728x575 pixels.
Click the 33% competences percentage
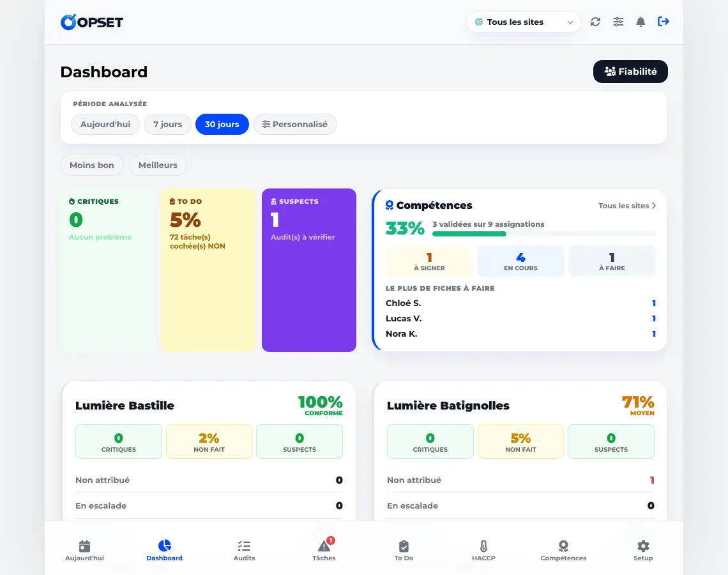pos(405,228)
